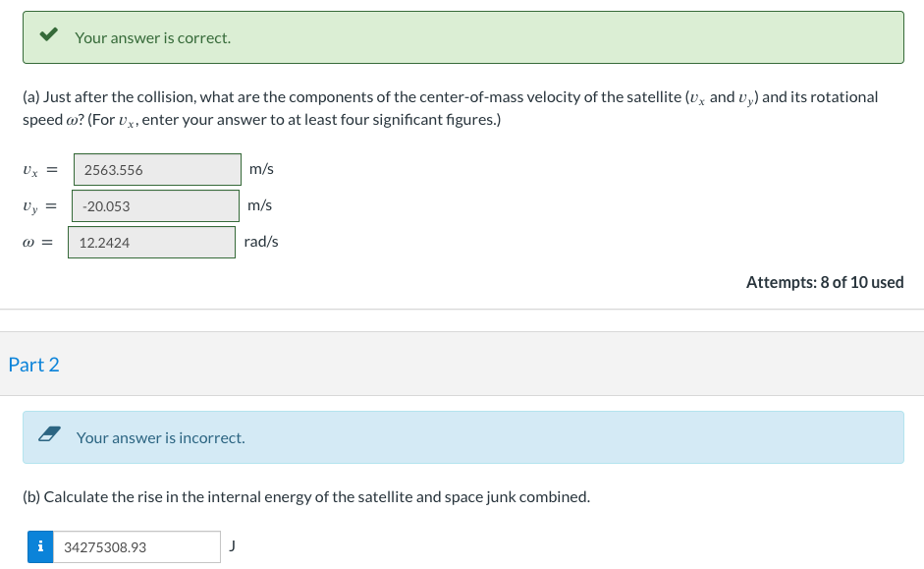Click the "Your answer is incorrect." message
This screenshot has width=924, height=569.
(161, 438)
